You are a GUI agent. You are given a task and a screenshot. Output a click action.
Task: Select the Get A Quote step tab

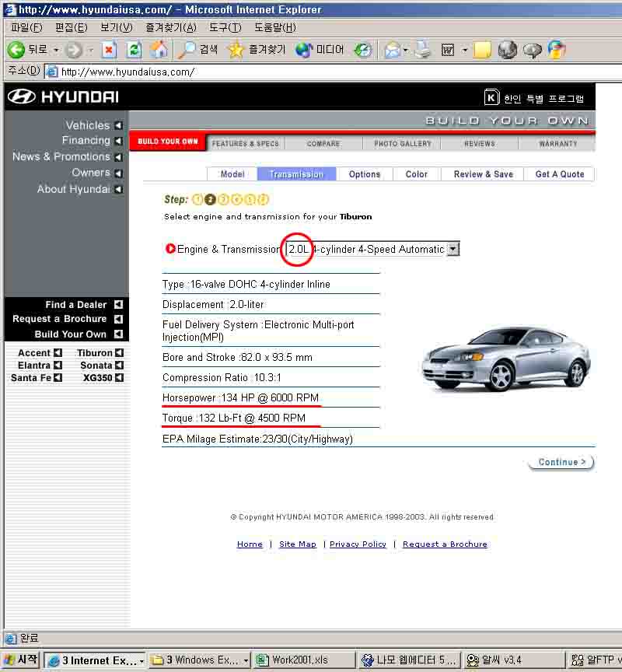click(560, 174)
